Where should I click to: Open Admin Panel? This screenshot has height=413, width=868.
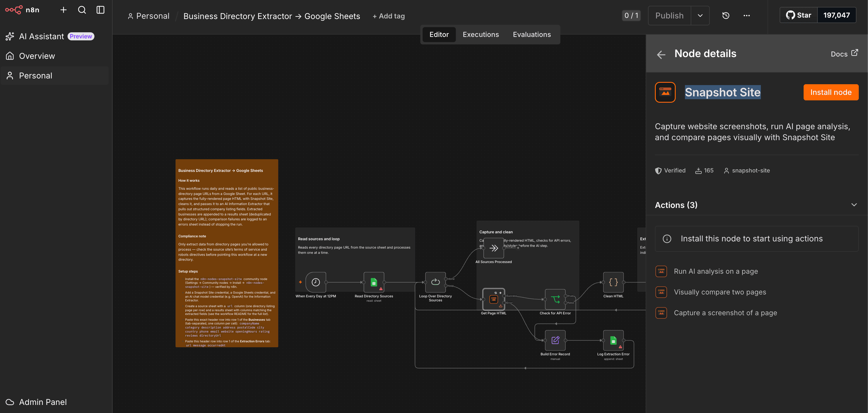[36, 402]
